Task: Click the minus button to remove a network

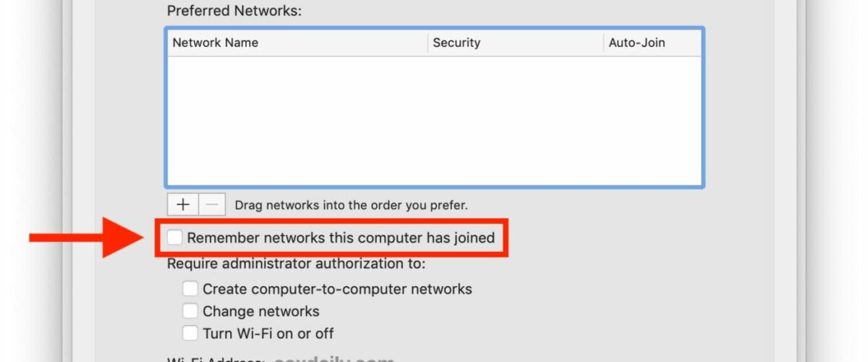Action: point(211,205)
